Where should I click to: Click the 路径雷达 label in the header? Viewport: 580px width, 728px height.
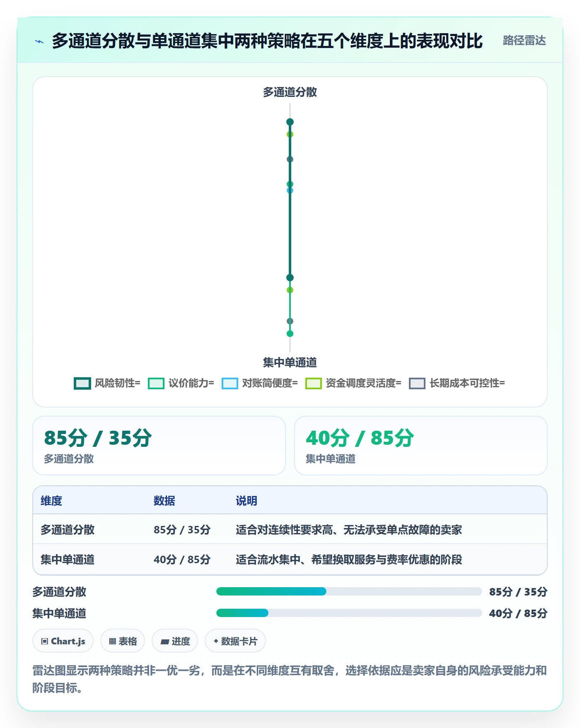[524, 41]
